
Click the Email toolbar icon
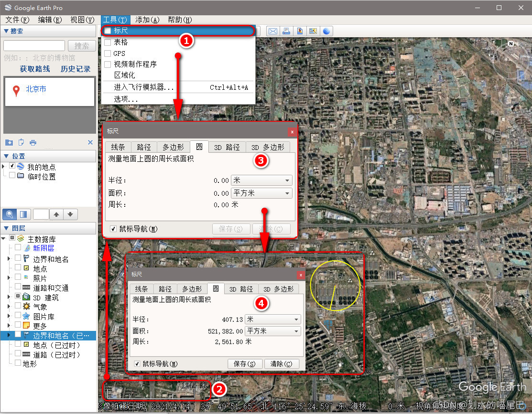pyautogui.click(x=273, y=31)
